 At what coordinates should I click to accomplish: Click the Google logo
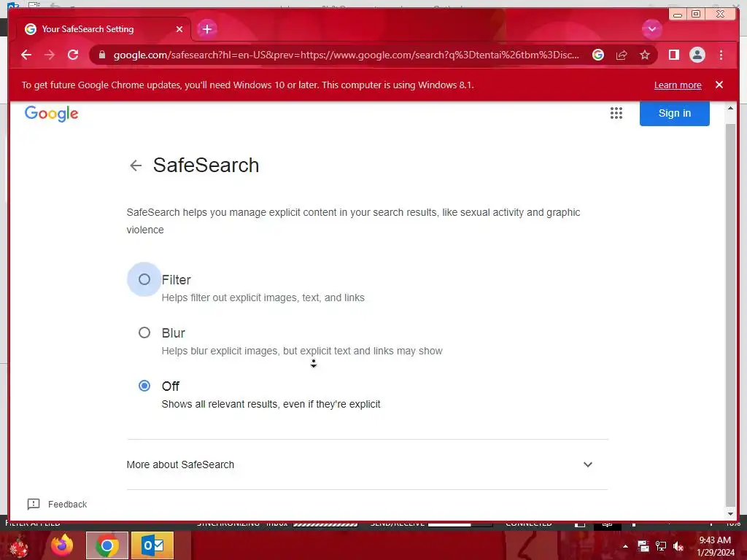point(52,114)
